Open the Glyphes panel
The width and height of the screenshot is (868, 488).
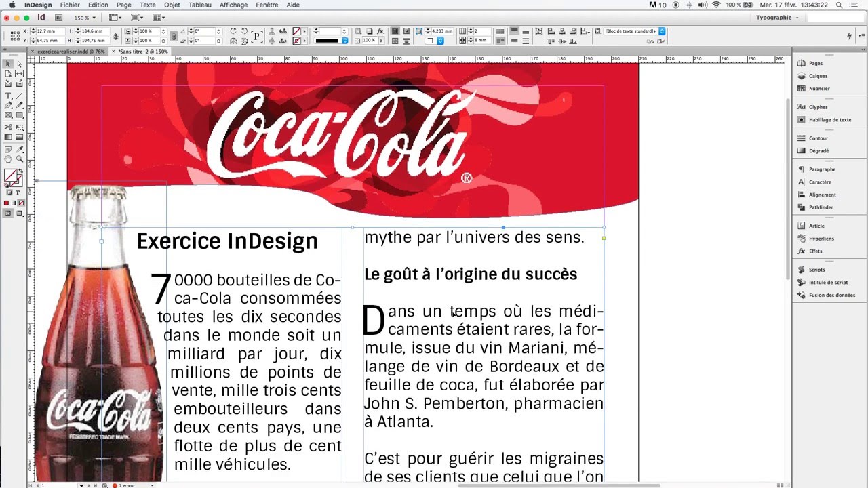point(818,107)
